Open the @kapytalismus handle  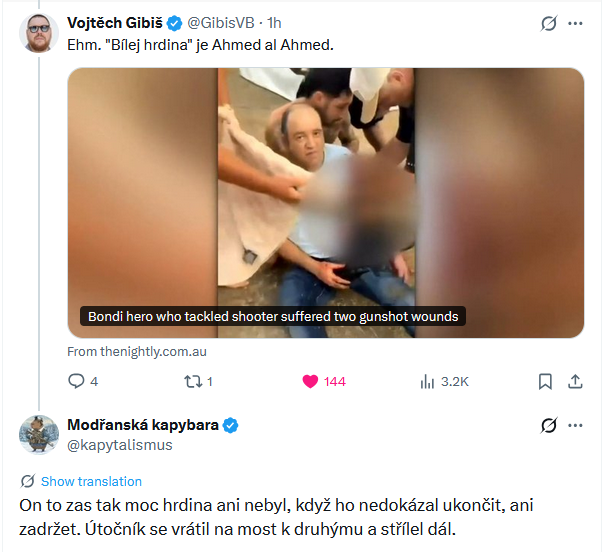coord(120,445)
